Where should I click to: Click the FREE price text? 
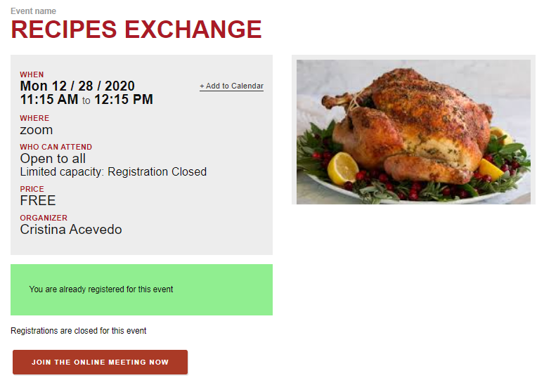pos(38,200)
